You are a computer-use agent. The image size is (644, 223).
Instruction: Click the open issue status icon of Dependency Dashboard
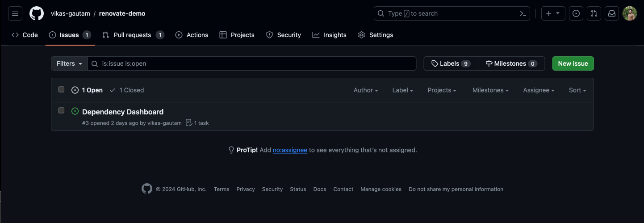pyautogui.click(x=75, y=111)
